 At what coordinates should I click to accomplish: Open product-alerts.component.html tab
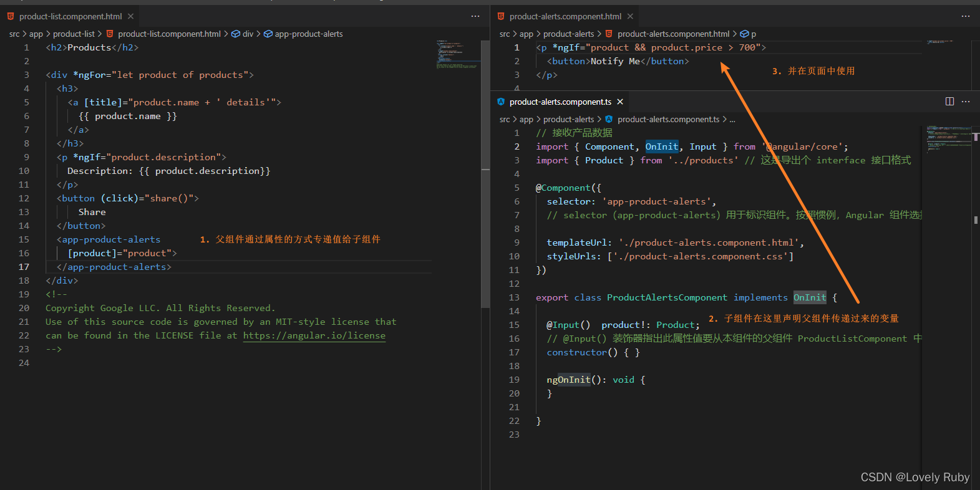[x=565, y=16]
